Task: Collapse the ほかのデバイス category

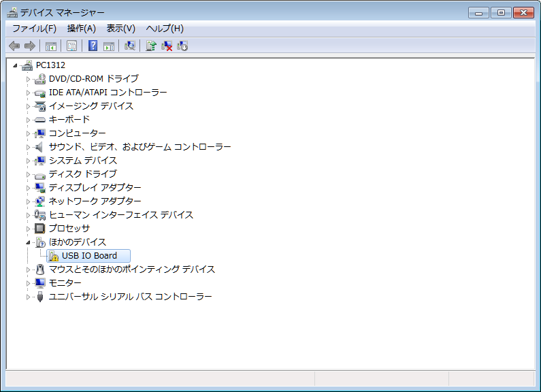Action: click(29, 242)
